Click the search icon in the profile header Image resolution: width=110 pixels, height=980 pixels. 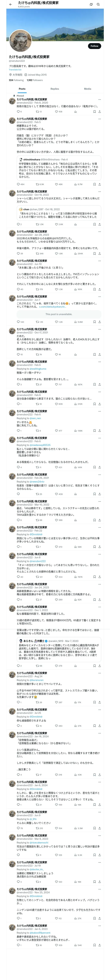pos(98,4)
